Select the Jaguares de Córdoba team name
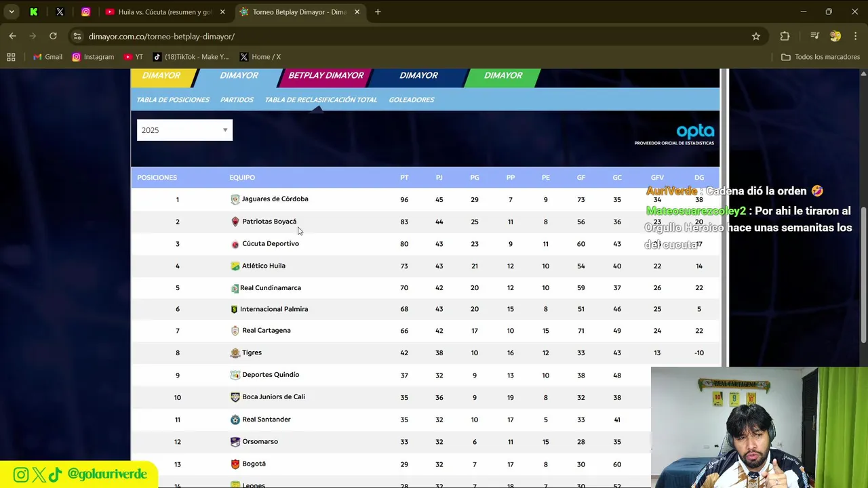The image size is (868, 488). 275,199
